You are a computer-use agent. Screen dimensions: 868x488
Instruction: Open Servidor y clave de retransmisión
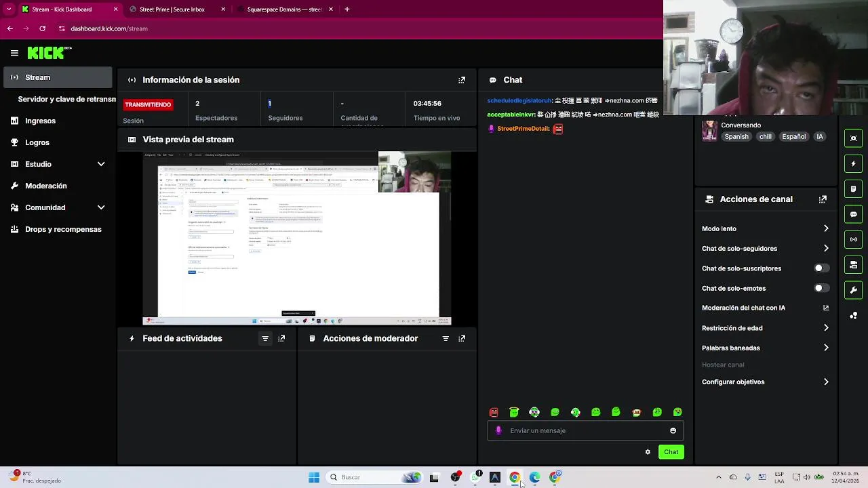(x=66, y=99)
